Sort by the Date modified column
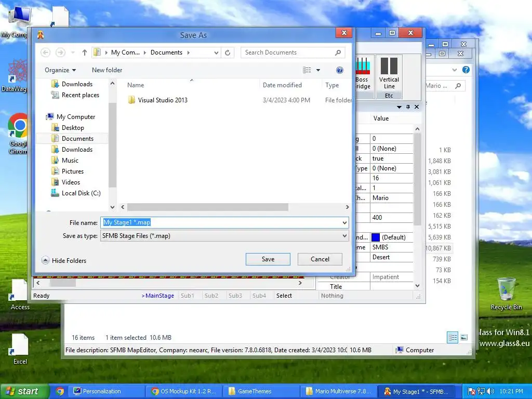Screen dimensions: 532x399 point(282,85)
